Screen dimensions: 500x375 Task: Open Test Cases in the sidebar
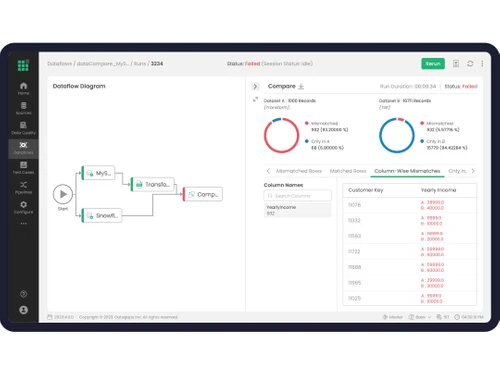(23, 168)
